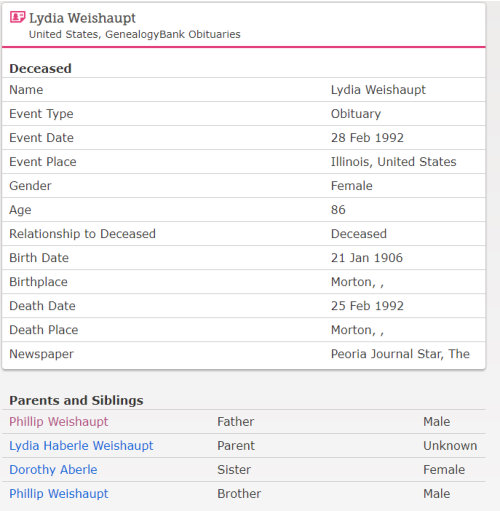Open Dorothy Aberle sister link
The height and width of the screenshot is (511, 500).
[x=53, y=470]
